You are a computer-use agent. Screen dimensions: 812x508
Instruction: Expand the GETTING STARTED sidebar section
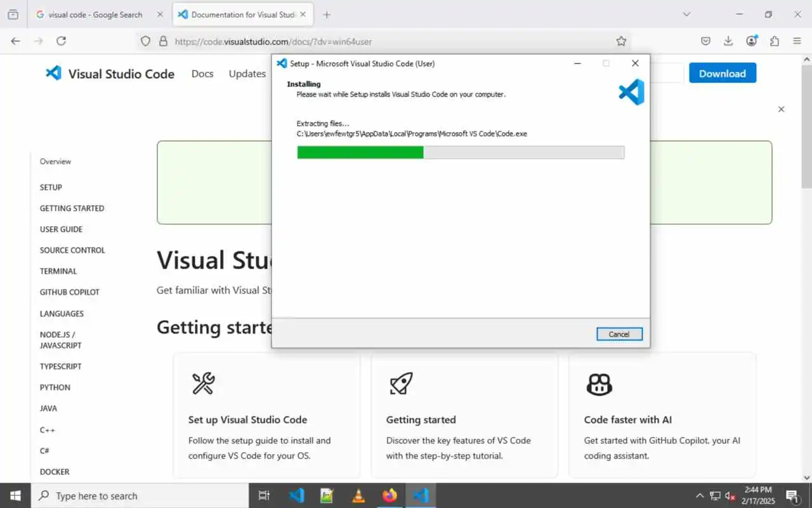72,208
